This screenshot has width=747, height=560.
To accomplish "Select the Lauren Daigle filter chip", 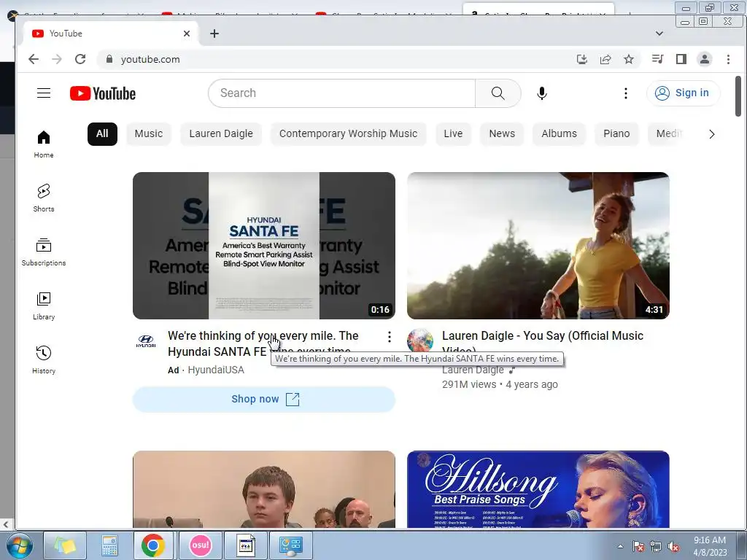I will (x=221, y=134).
